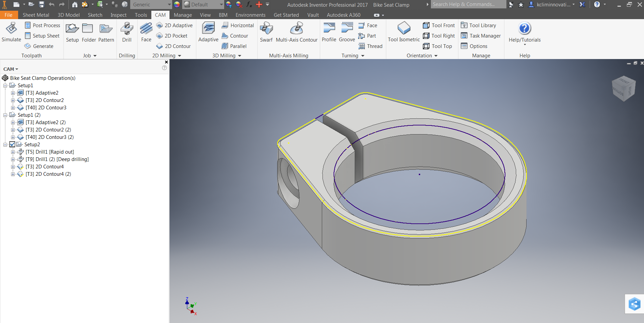The width and height of the screenshot is (644, 323).
Task: Switch to Sheet Metal tab
Action: [x=36, y=15]
